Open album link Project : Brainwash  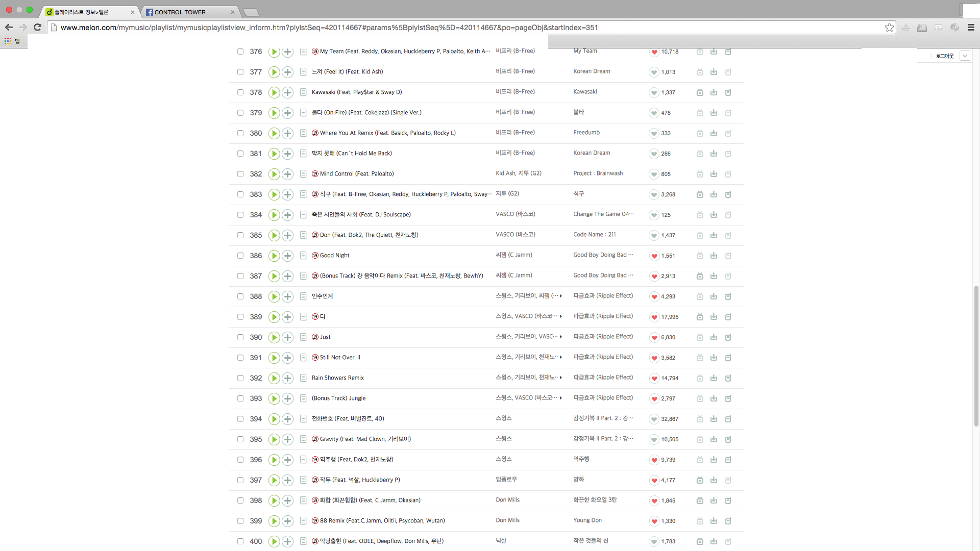(598, 173)
